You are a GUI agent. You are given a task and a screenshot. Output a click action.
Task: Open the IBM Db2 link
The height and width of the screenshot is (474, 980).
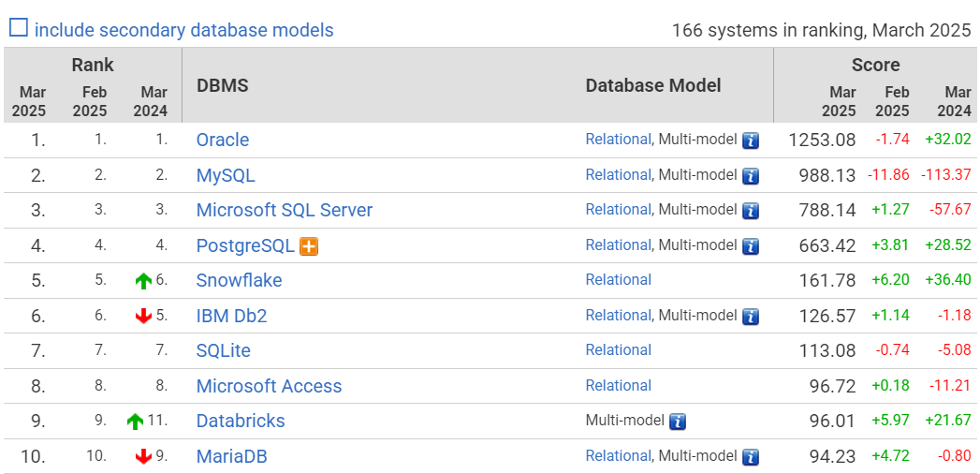tap(231, 316)
